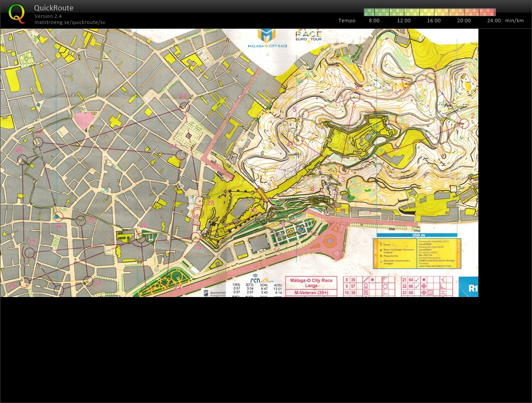532x403 pixels.
Task: Click the M-Veteran (35+) class label
Action: pyautogui.click(x=311, y=293)
